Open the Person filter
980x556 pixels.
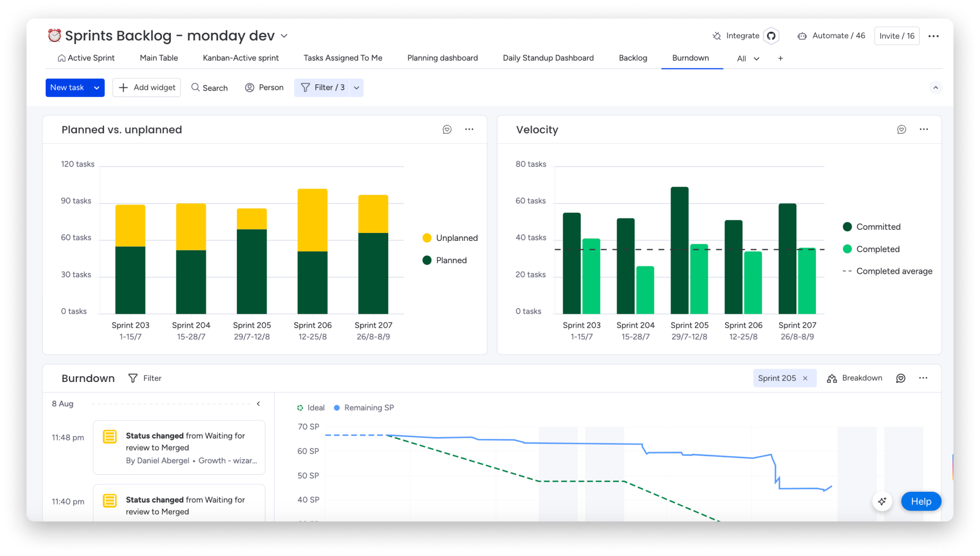pyautogui.click(x=264, y=88)
